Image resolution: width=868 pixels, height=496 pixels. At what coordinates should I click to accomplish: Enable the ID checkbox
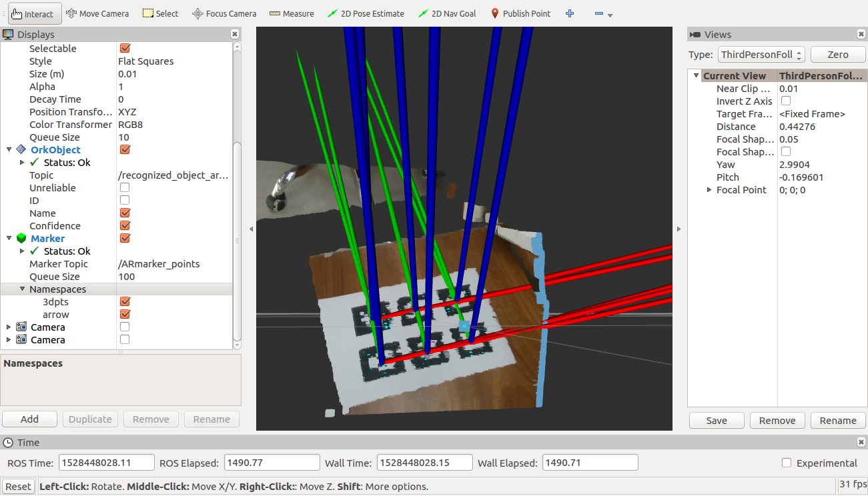point(125,200)
